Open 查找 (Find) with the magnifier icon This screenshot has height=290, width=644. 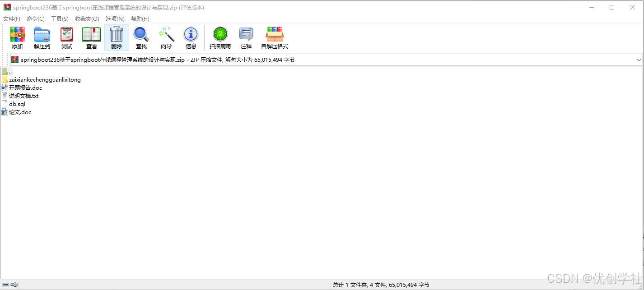tap(141, 37)
